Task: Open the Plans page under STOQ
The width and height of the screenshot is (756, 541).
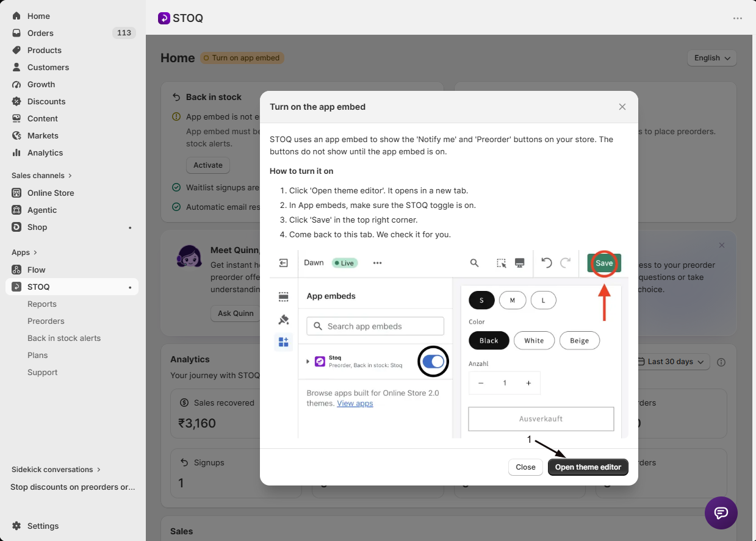Action: coord(38,355)
